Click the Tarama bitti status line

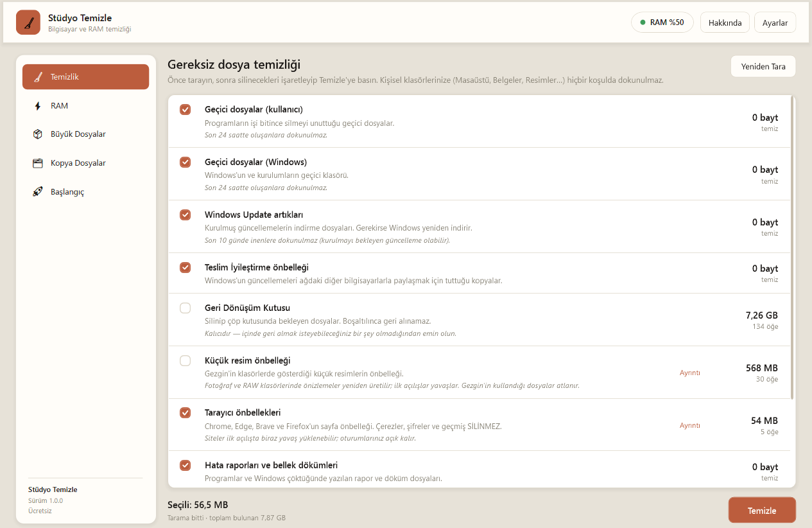(x=227, y=518)
